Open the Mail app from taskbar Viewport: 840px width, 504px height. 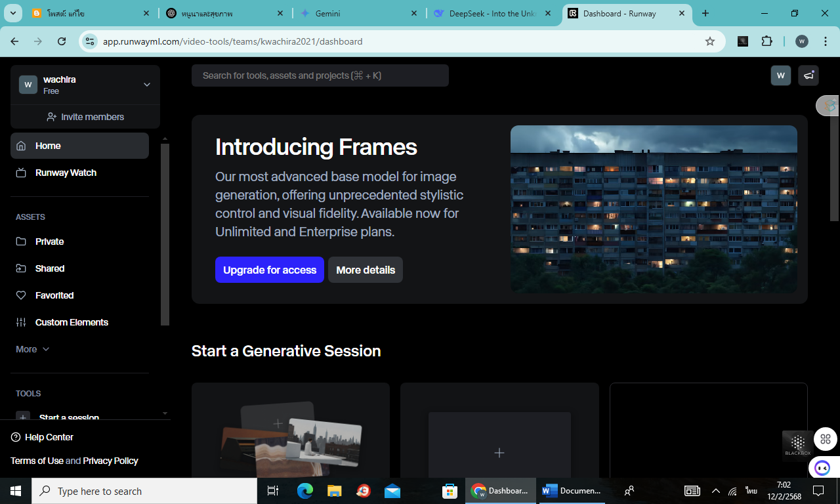point(392,491)
